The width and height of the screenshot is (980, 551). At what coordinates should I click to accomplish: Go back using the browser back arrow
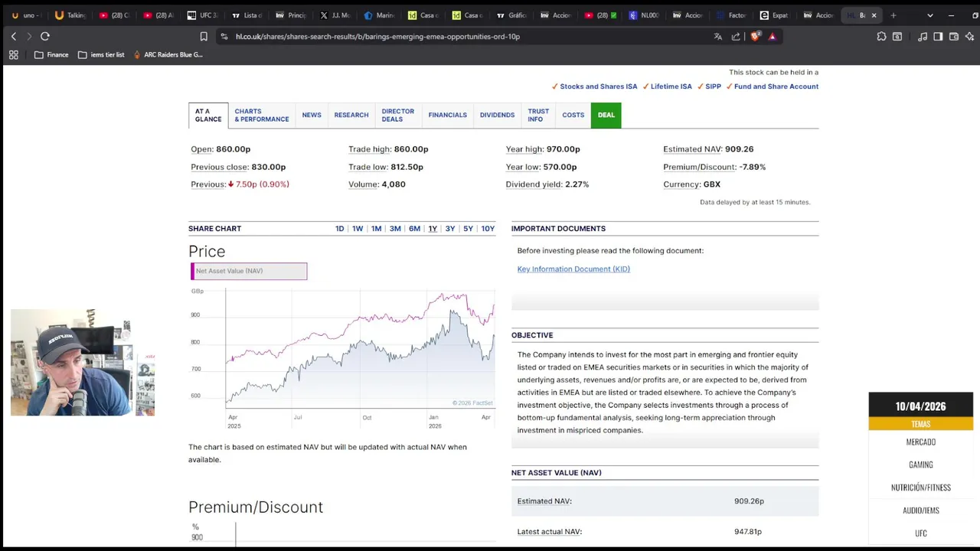(x=13, y=36)
